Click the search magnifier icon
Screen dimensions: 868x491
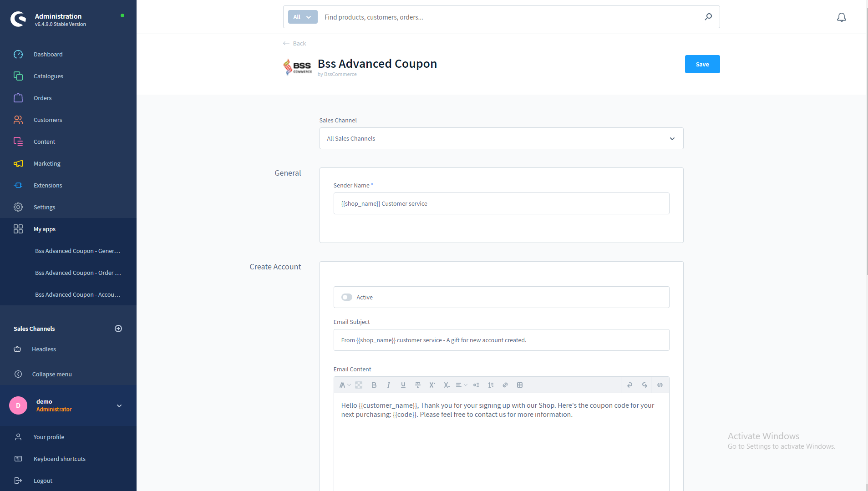(x=708, y=17)
